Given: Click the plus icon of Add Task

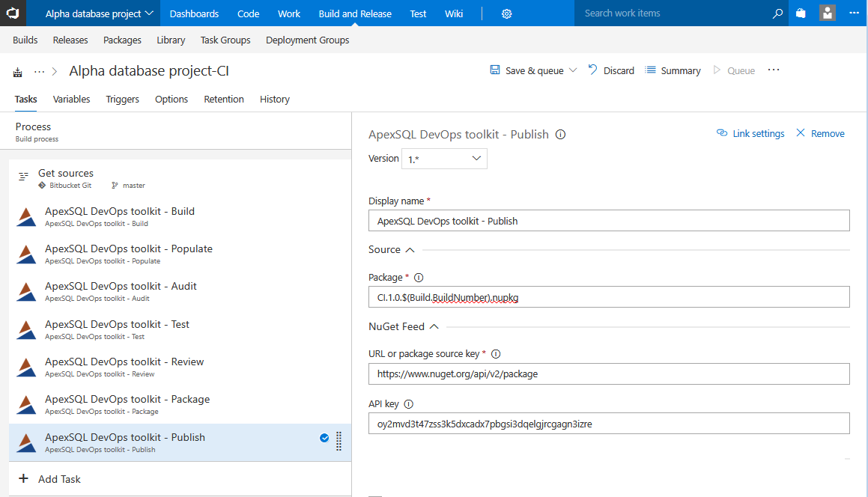Looking at the screenshot, I should [23, 478].
